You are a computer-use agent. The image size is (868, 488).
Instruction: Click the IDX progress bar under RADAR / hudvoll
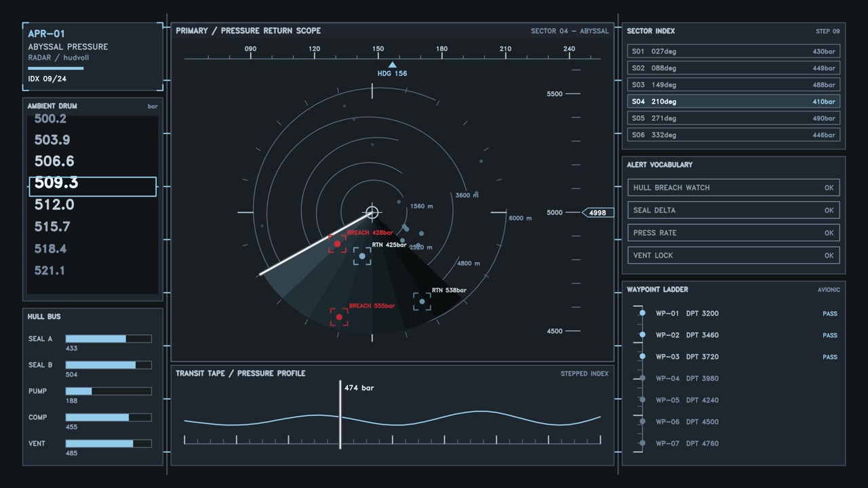[56, 68]
